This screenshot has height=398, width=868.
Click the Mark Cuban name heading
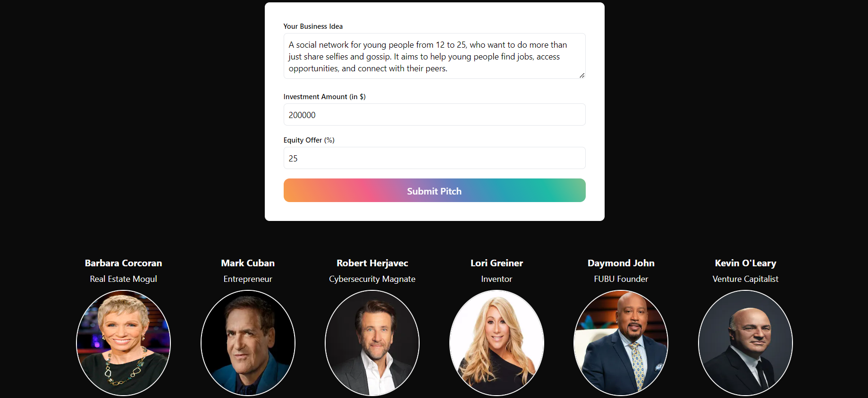coord(248,263)
